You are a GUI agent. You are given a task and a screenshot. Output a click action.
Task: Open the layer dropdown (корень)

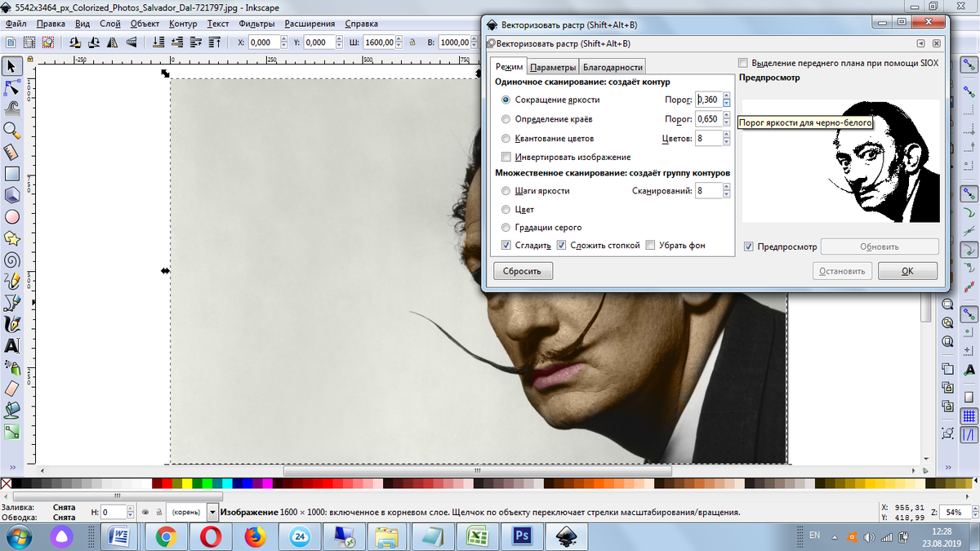point(213,512)
